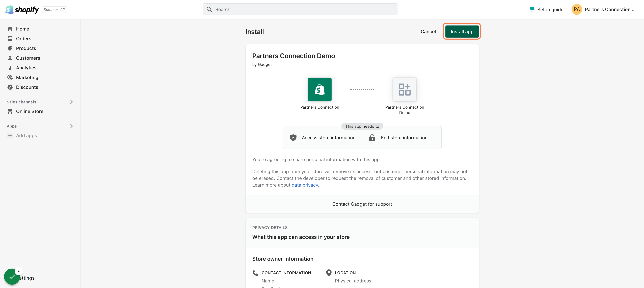This screenshot has width=644, height=288.
Task: Open the Partners Connection account menu
Action: (610, 10)
